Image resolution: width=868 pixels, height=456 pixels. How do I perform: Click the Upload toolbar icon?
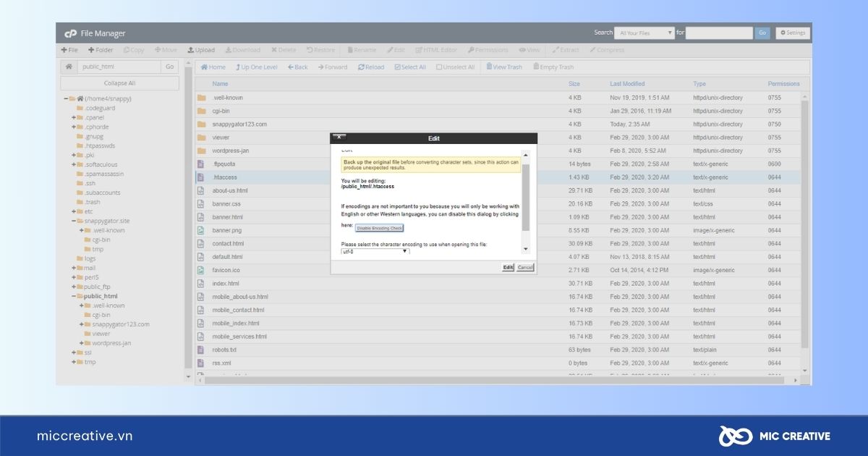pos(191,50)
